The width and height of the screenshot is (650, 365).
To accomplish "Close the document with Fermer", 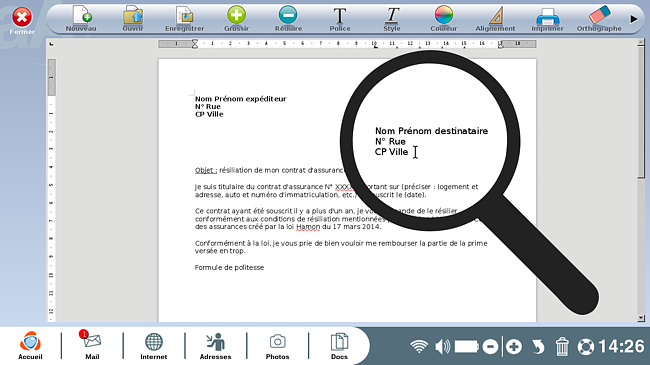I will pyautogui.click(x=22, y=21).
